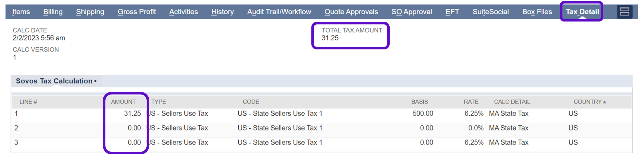Viewport: 644px width, 161px height.
Task: Open the SuiteSocial tab
Action: click(x=490, y=12)
